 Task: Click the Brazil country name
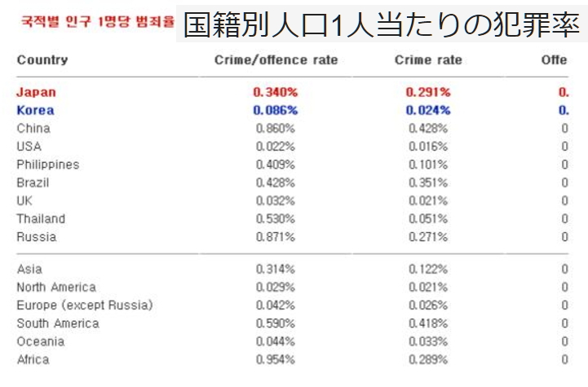(x=33, y=183)
